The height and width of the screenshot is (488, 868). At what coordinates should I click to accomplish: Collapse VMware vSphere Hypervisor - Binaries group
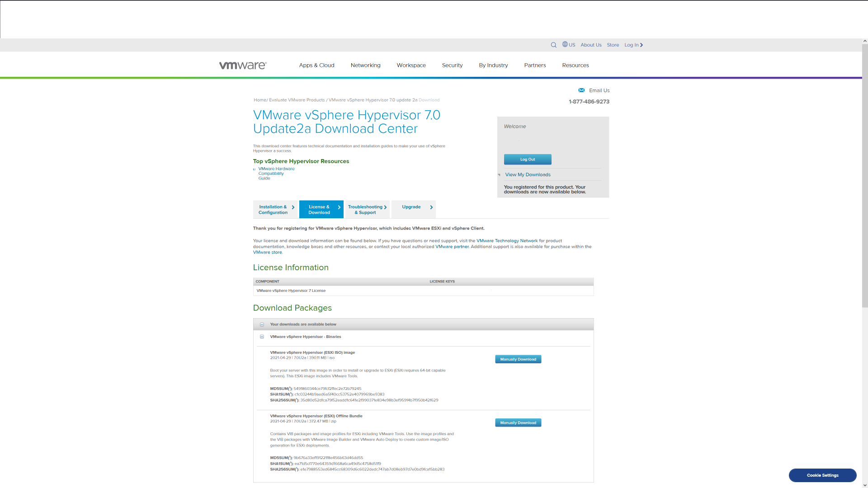(x=262, y=337)
